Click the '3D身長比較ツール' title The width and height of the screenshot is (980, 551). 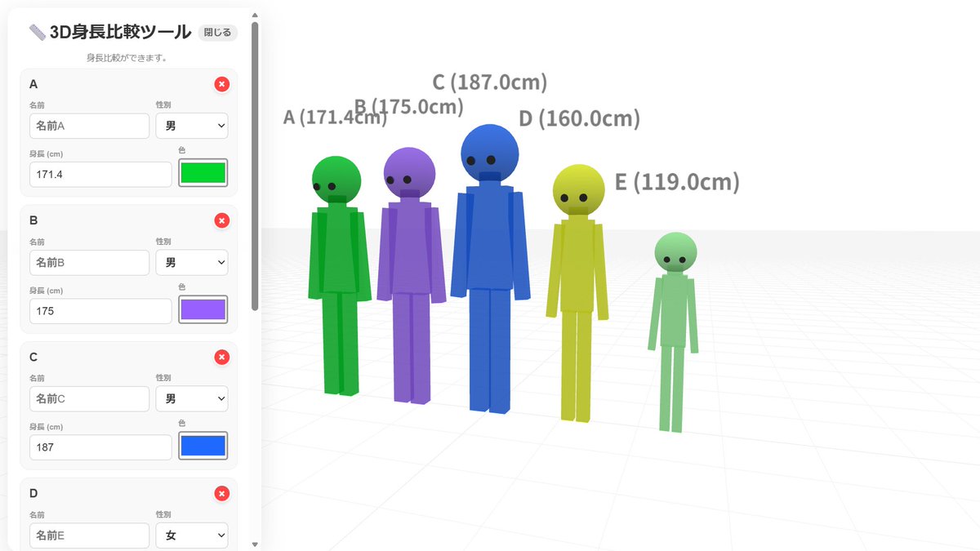pyautogui.click(x=120, y=33)
